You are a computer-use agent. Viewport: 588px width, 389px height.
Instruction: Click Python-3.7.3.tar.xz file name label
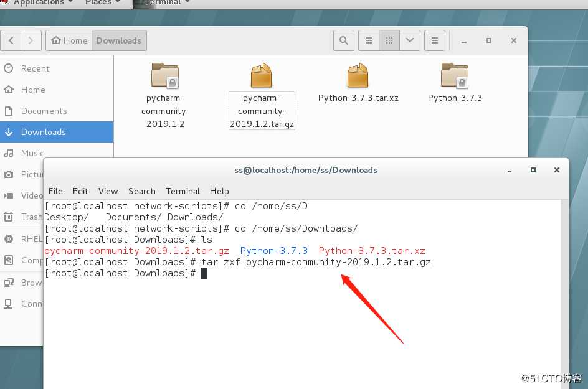[x=358, y=98]
